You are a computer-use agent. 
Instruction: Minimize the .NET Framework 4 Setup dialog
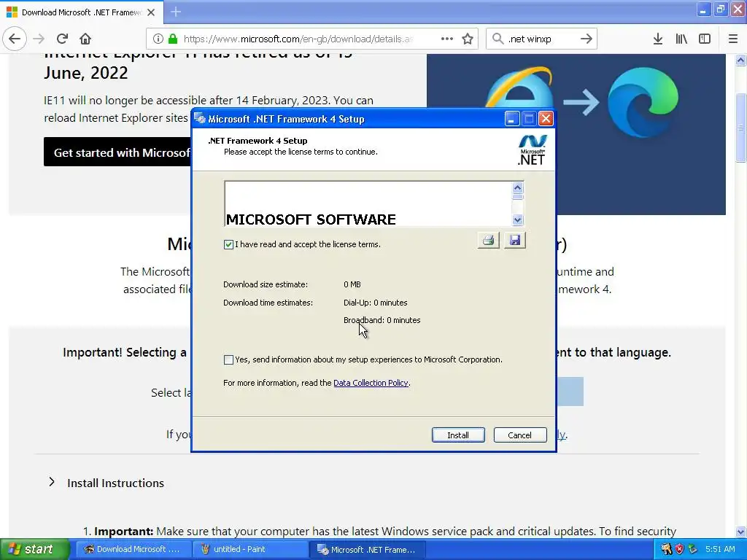pos(511,119)
